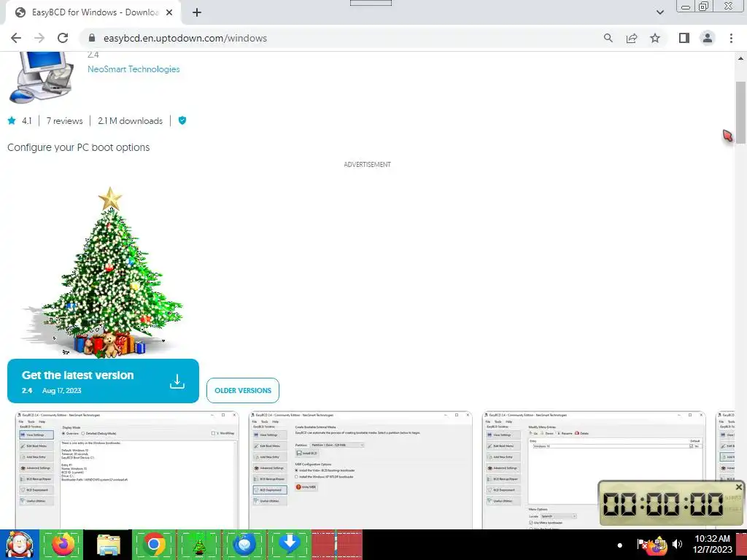
Task: Open NeoSmart Technologies developer link
Action: pyautogui.click(x=133, y=69)
